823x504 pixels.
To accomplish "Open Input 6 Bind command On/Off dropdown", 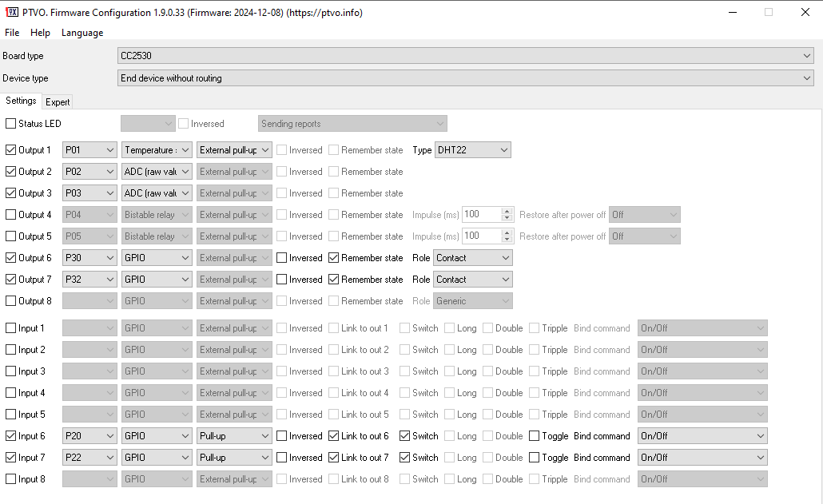I will tap(702, 435).
